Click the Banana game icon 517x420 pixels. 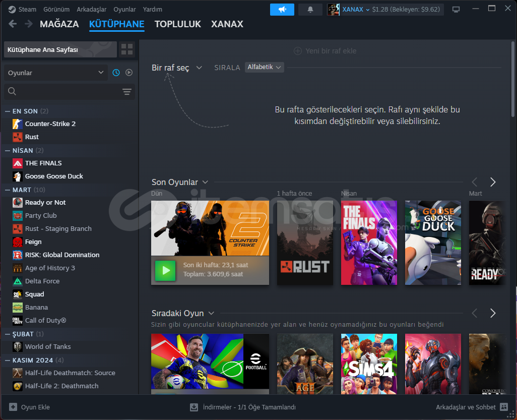tap(18, 308)
